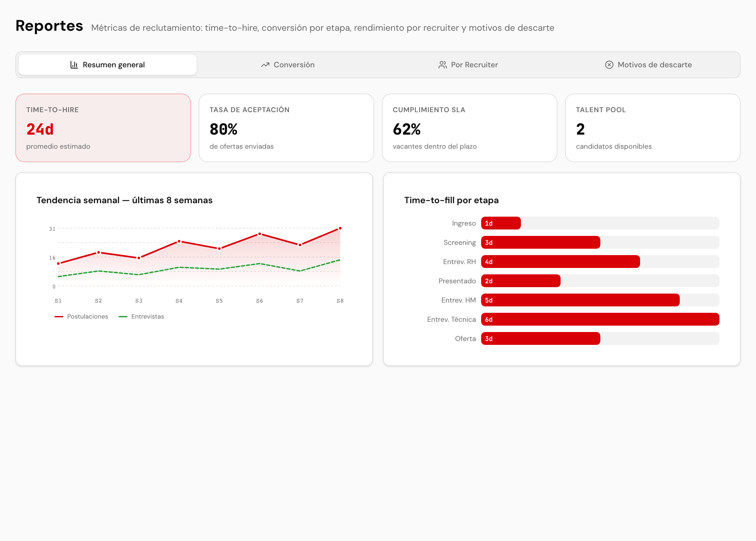Click the 'de ofertas enviadas' caption
756x541 pixels.
[x=242, y=146]
